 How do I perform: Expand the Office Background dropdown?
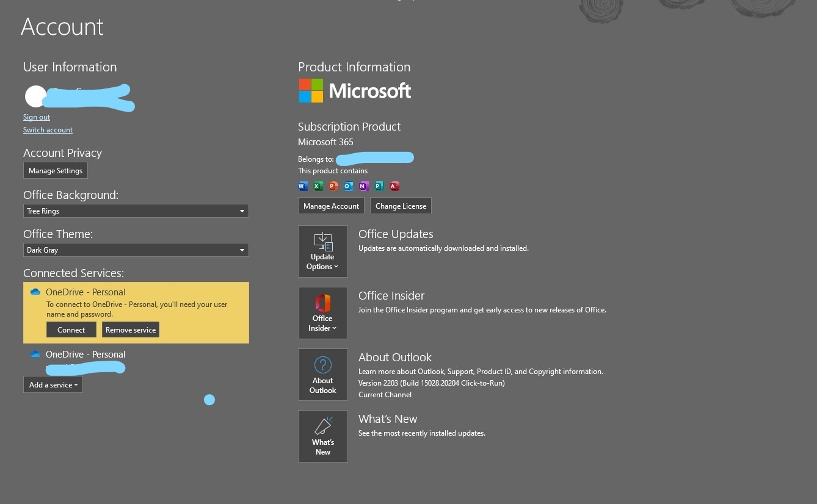click(x=136, y=211)
